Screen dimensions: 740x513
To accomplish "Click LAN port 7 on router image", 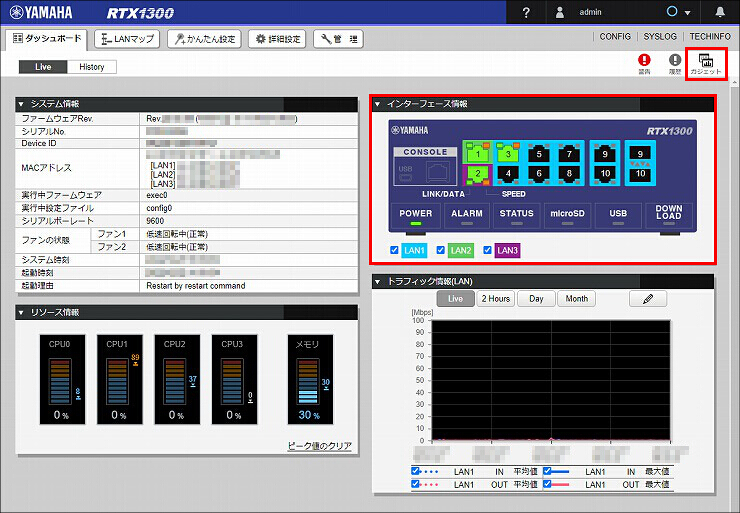I will pyautogui.click(x=569, y=153).
